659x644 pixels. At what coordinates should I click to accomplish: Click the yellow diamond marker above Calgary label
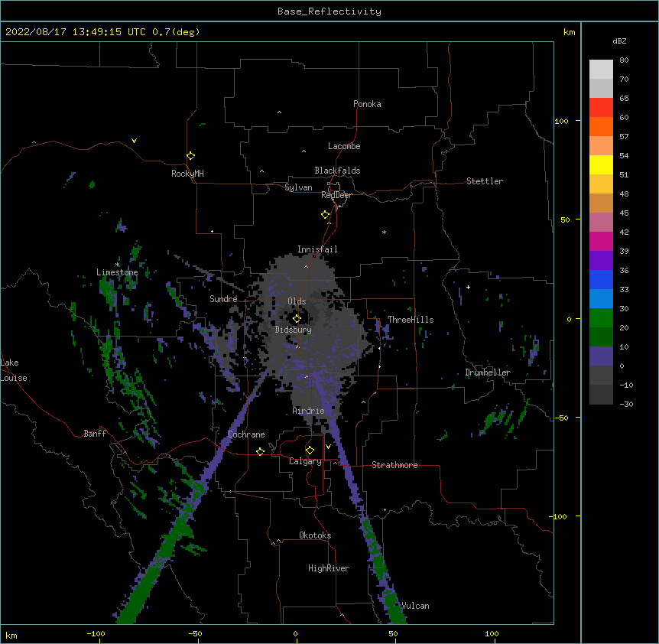point(310,450)
